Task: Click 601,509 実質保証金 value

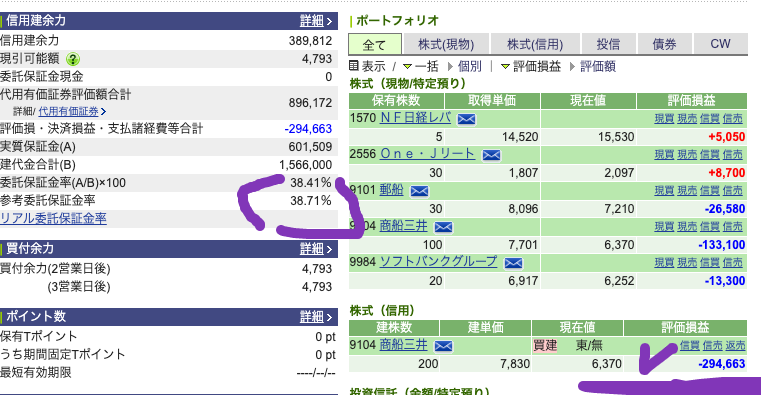Action: coord(311,147)
